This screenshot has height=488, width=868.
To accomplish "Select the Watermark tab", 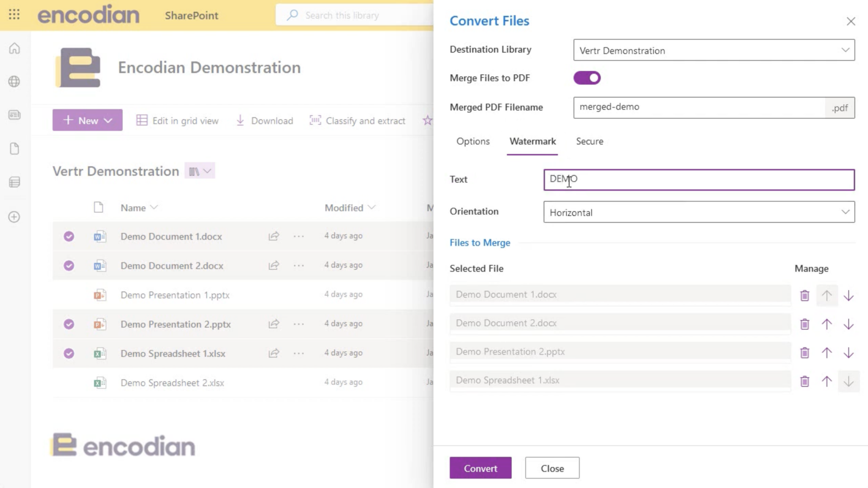I will pos(532,141).
